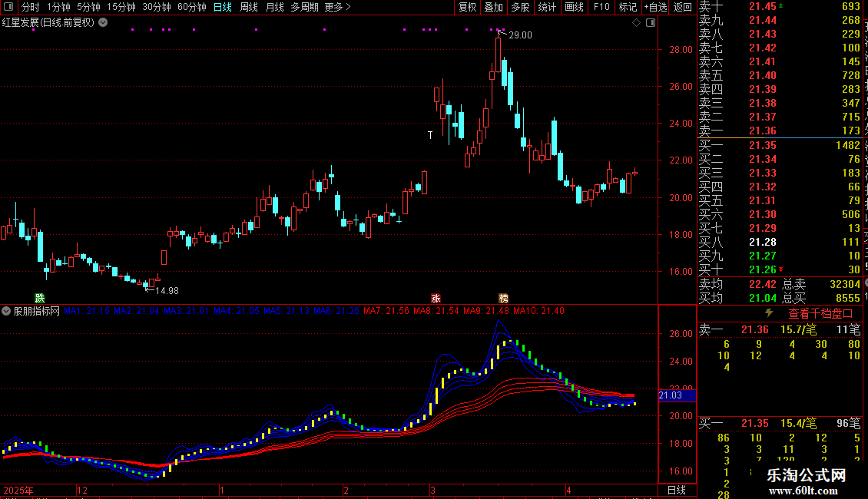Click the green 跌 marker icon

40,298
